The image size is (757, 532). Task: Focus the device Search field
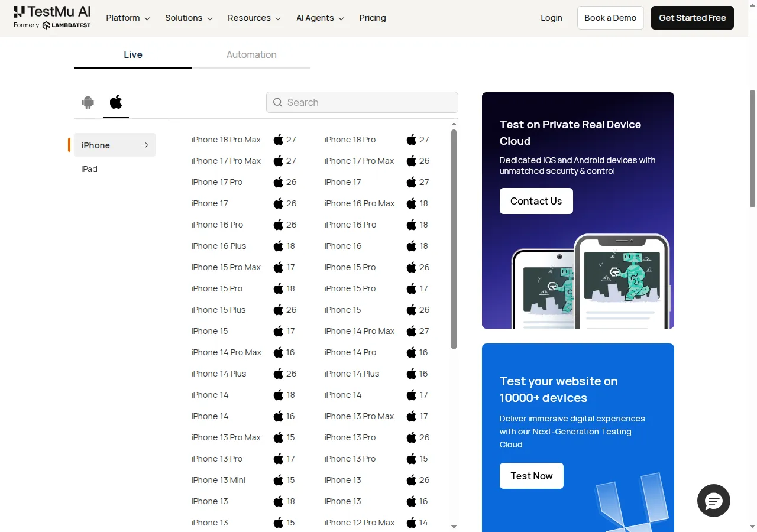362,102
